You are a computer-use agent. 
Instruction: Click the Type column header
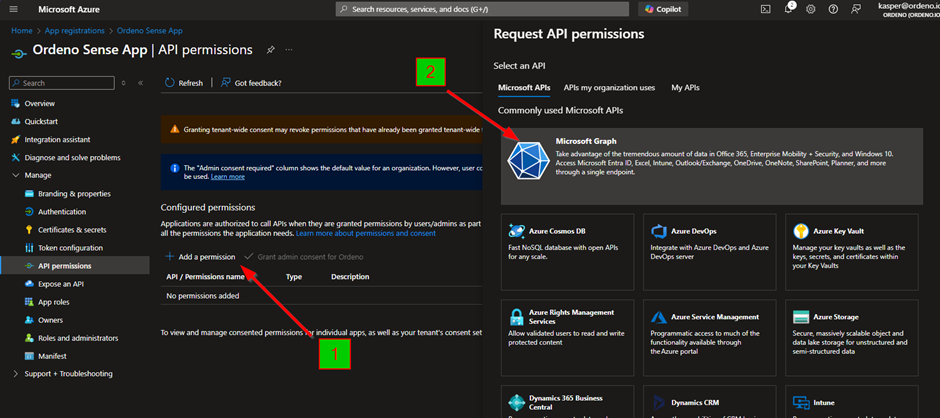pos(294,276)
